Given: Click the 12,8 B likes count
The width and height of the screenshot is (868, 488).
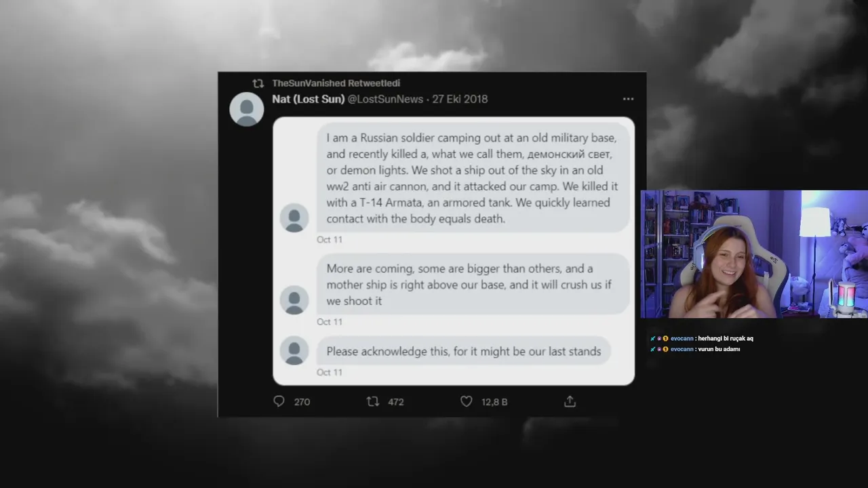Looking at the screenshot, I should 494,402.
